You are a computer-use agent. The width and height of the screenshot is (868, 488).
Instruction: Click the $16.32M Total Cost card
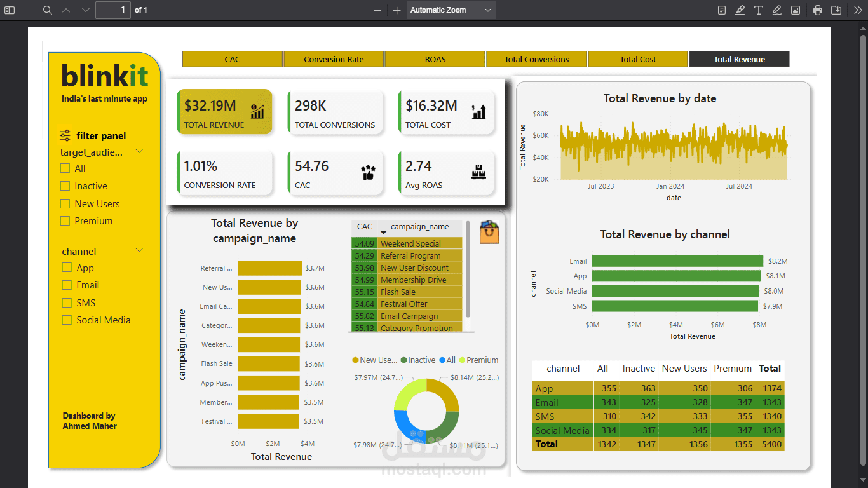tap(446, 112)
